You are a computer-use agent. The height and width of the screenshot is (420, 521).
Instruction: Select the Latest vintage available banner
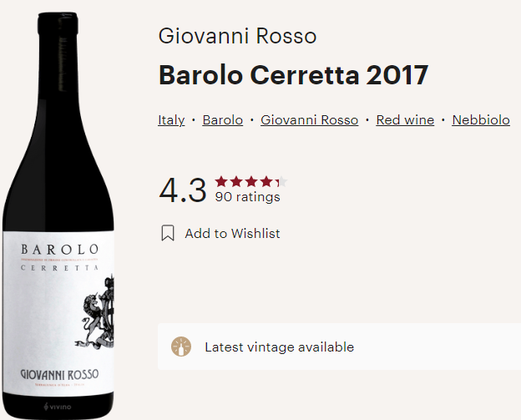[x=339, y=347]
